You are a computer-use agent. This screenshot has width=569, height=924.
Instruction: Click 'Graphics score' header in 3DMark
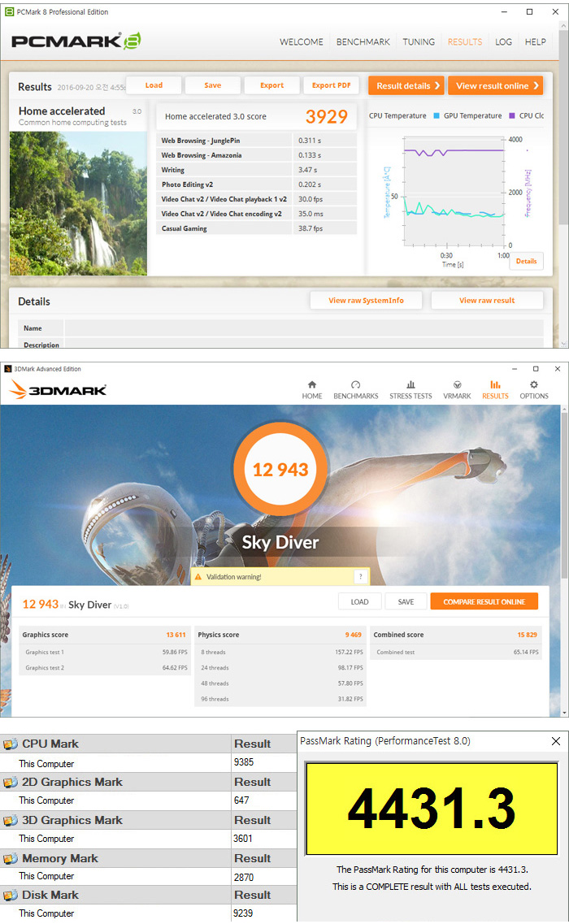click(x=46, y=635)
